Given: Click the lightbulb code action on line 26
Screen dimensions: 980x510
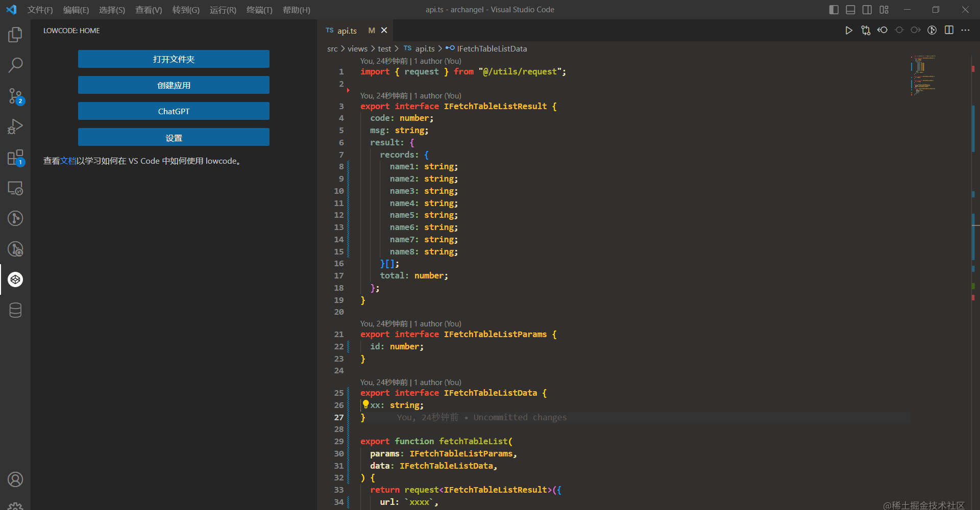Looking at the screenshot, I should [x=365, y=404].
